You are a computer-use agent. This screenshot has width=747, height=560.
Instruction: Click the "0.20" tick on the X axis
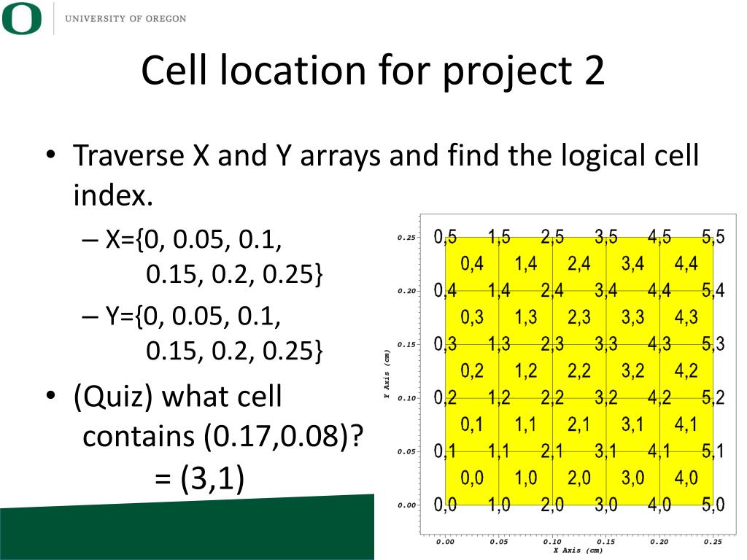(659, 542)
